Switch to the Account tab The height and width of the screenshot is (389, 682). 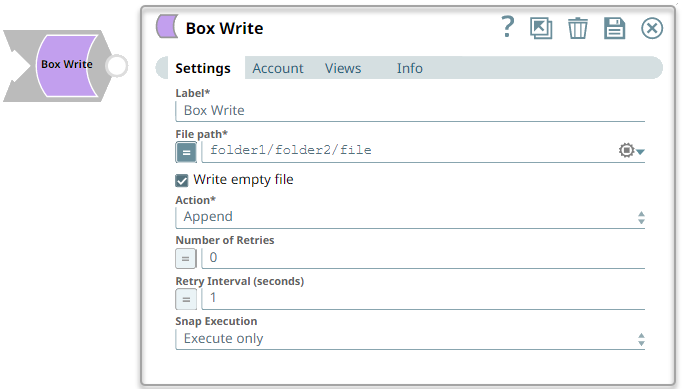pyautogui.click(x=277, y=68)
